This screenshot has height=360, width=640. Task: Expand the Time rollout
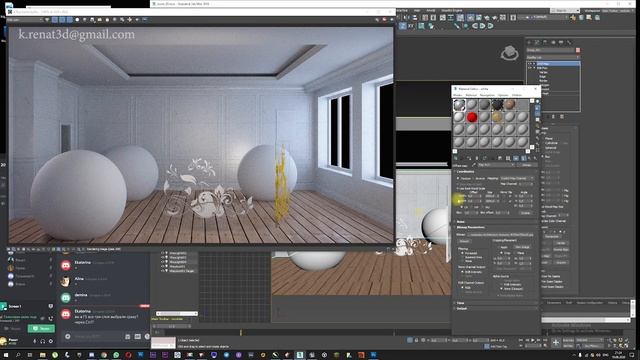click(496, 303)
